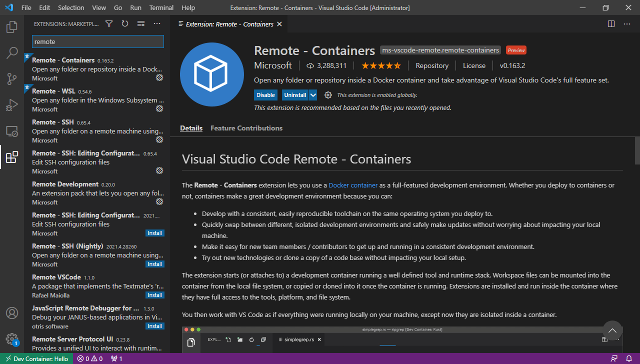The image size is (640, 364).
Task: Click the 3,288,311 install count
Action: tap(326, 65)
